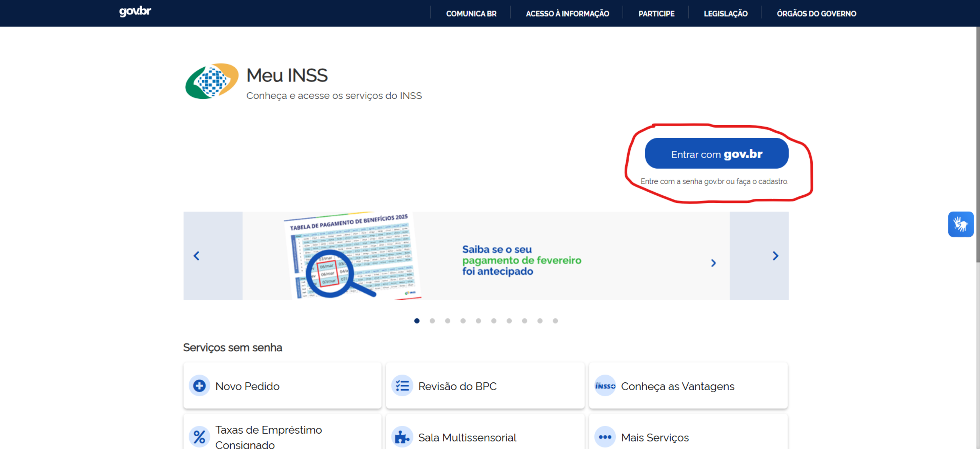
Task: Click the puzzle icon for Sala Multissensorial
Action: coord(402,437)
